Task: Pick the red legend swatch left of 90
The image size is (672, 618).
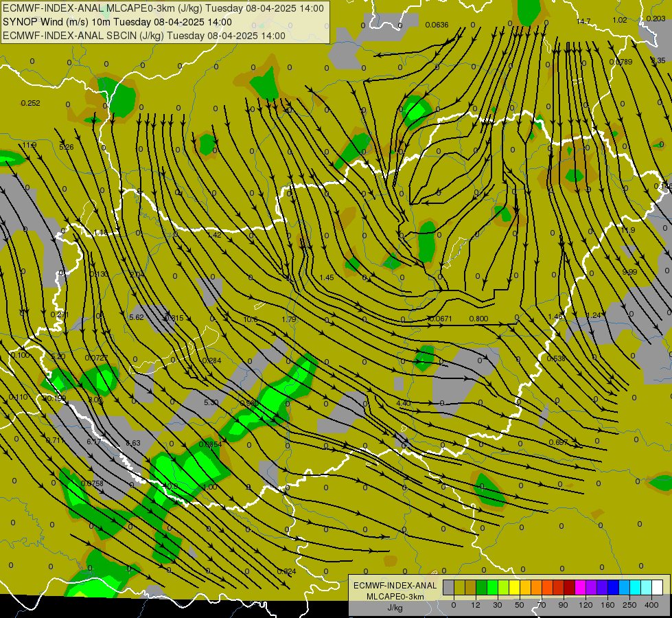Action: [x=559, y=587]
